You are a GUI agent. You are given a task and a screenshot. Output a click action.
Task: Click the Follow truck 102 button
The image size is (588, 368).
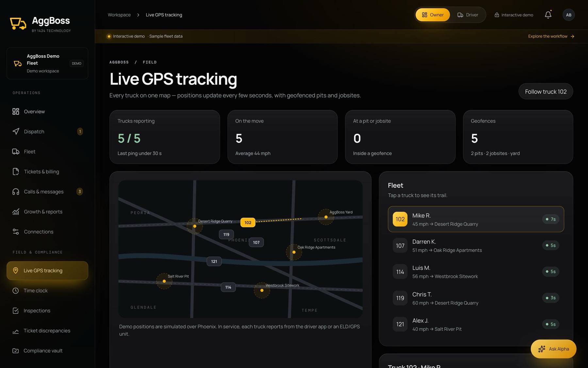(x=546, y=92)
